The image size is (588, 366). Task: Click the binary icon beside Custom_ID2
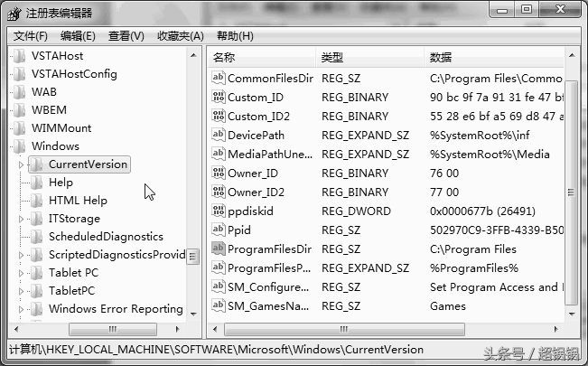(219, 116)
